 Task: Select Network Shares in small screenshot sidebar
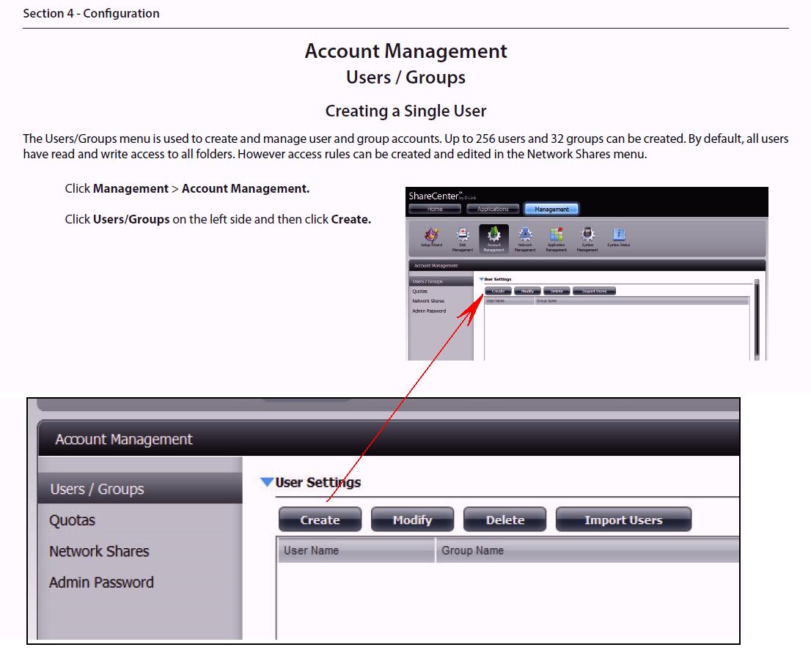pyautogui.click(x=428, y=301)
